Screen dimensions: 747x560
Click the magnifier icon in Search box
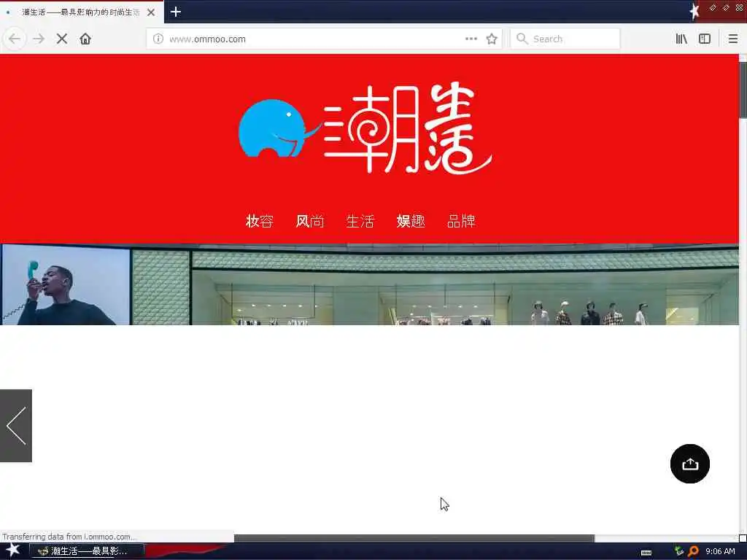522,39
